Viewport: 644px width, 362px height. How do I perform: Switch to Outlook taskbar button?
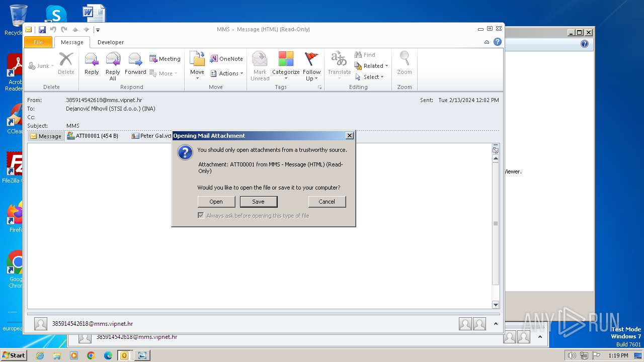click(124, 355)
